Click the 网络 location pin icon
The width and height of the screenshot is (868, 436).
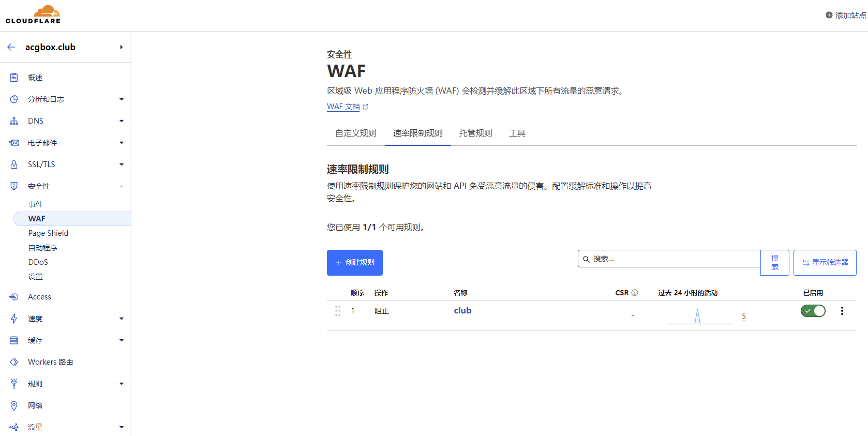pos(14,405)
